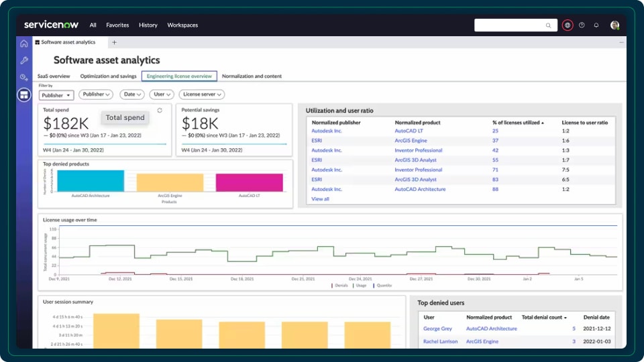The height and width of the screenshot is (362, 644).
Task: Click the globe icon in top bar
Action: point(568,25)
